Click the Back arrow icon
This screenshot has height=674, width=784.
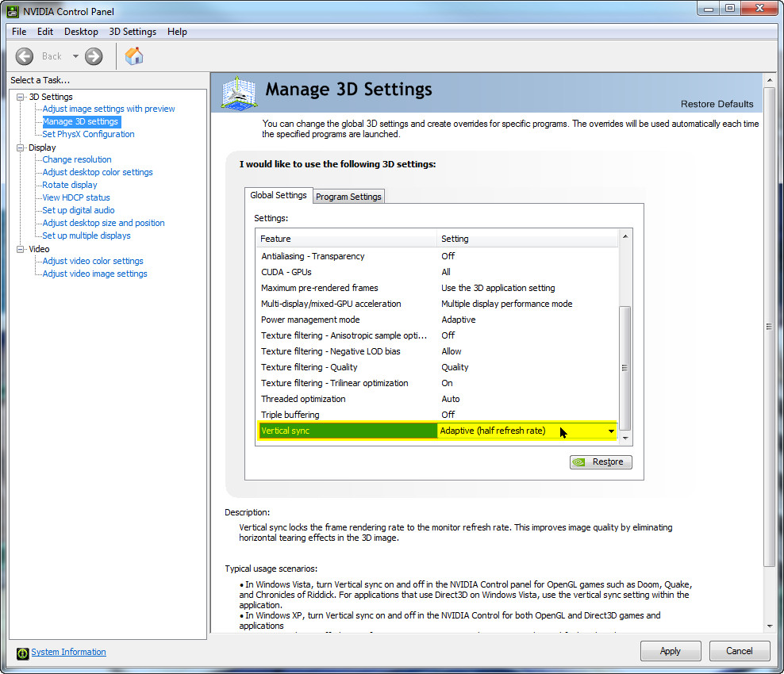tap(25, 56)
